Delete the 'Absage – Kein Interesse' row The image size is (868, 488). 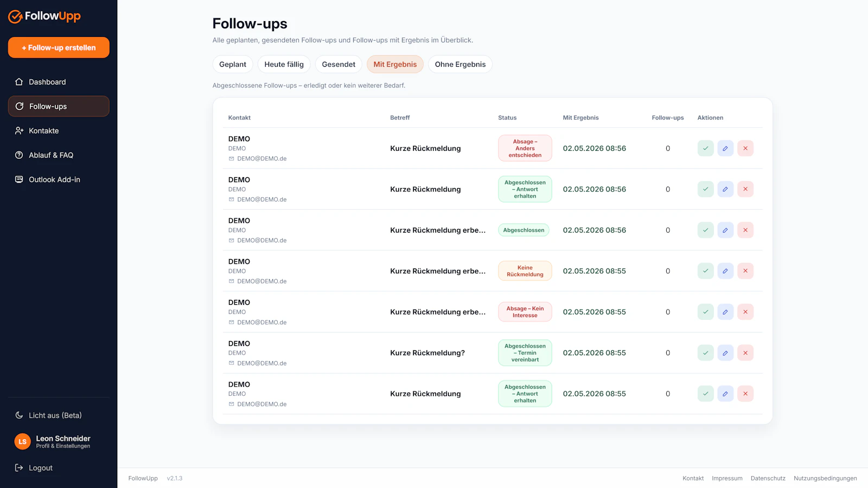pyautogui.click(x=745, y=312)
